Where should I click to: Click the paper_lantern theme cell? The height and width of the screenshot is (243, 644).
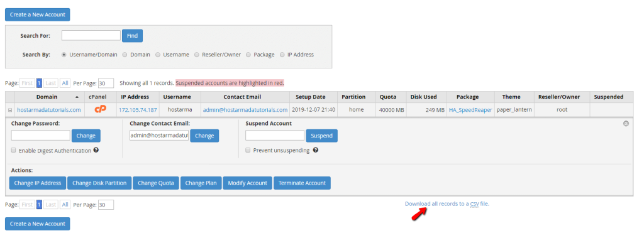(514, 110)
